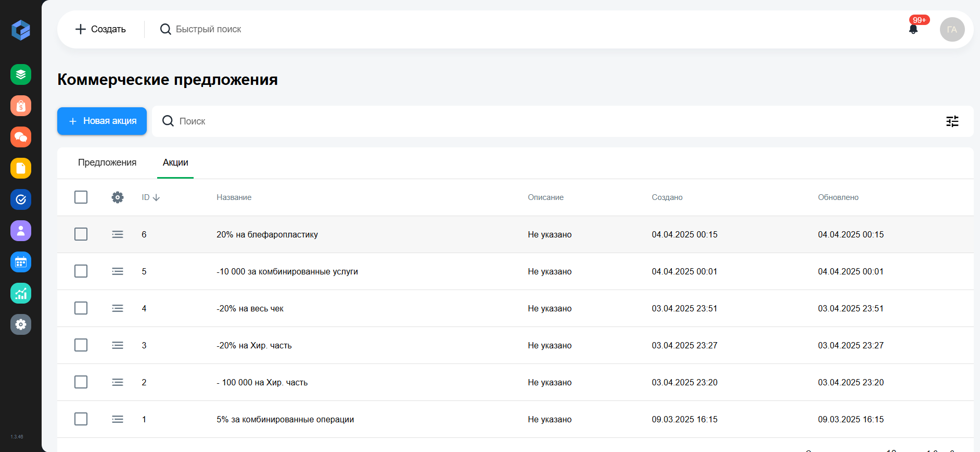Open row menu for promotion ID 3

[118, 345]
